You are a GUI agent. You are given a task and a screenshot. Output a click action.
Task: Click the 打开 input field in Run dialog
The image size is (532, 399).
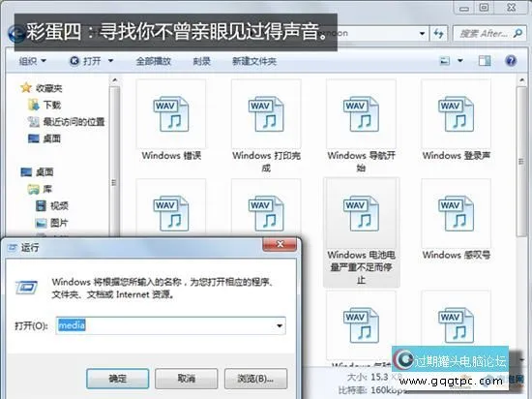(x=170, y=325)
